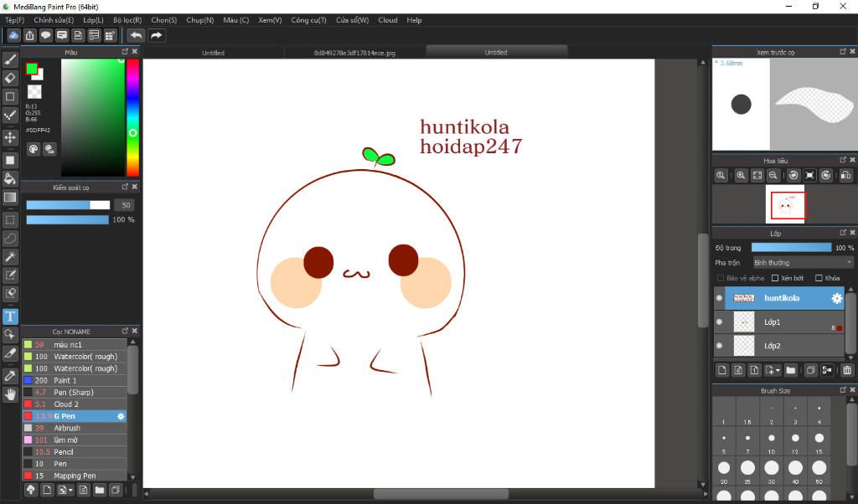
Task: Close the Màu color panel
Action: pos(135,51)
